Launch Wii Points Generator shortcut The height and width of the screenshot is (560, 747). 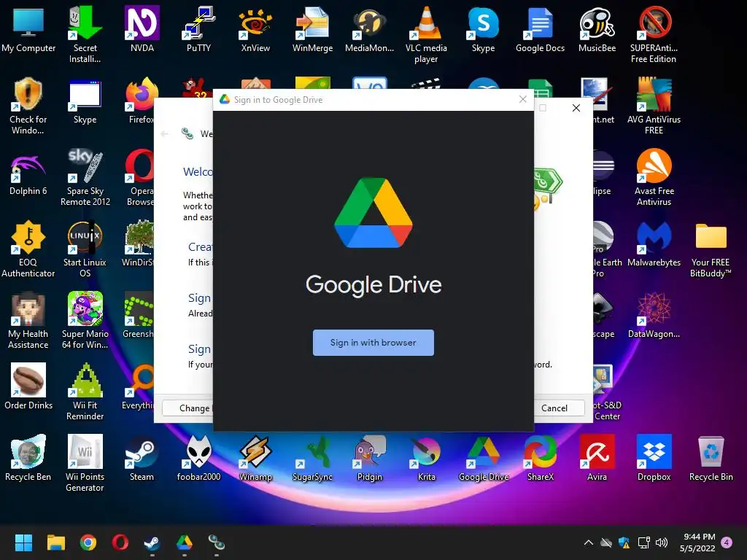click(85, 463)
